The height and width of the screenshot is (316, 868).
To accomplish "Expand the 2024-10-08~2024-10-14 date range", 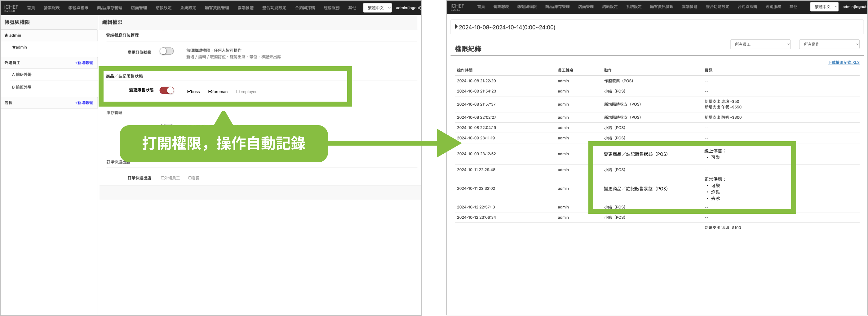I will [456, 27].
